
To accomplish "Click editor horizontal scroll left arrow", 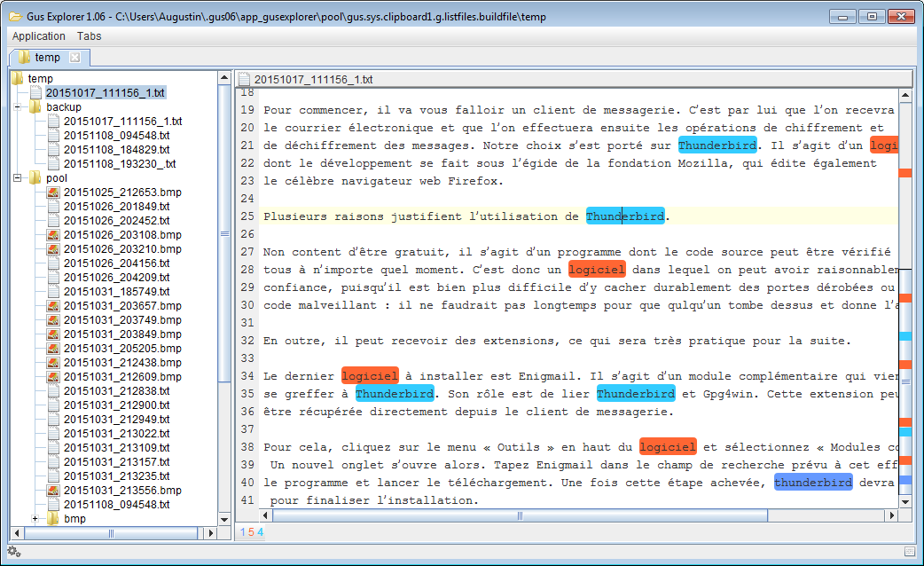I will coord(266,515).
